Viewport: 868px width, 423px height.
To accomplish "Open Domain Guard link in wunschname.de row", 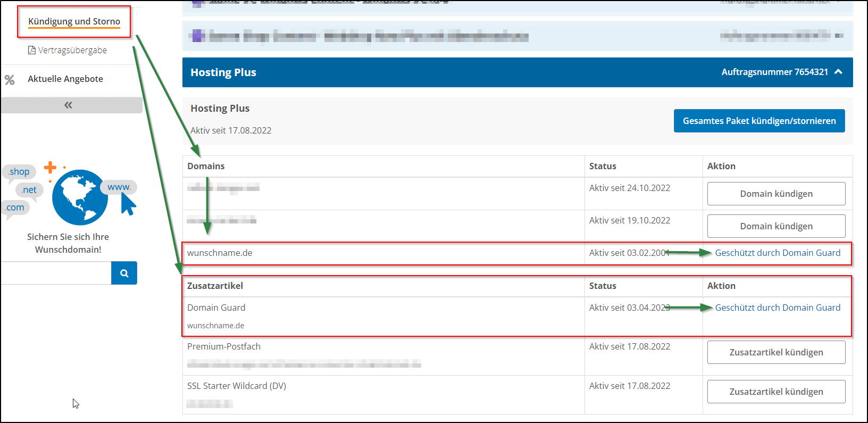I will 778,253.
